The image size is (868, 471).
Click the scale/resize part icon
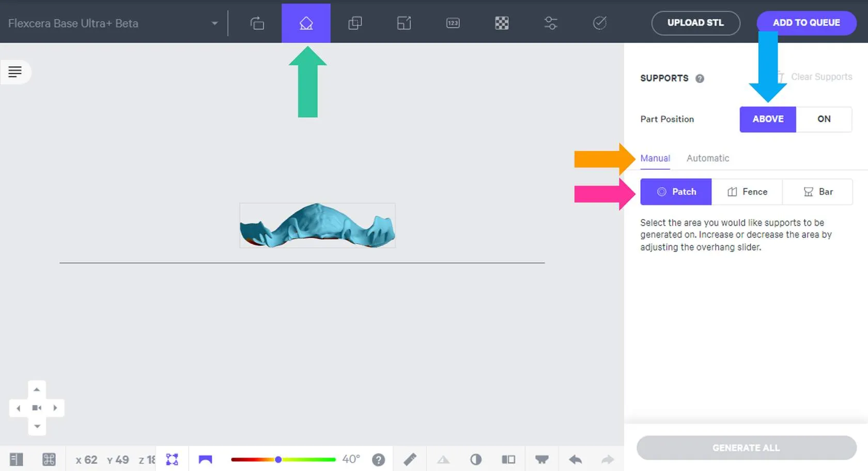coord(404,23)
